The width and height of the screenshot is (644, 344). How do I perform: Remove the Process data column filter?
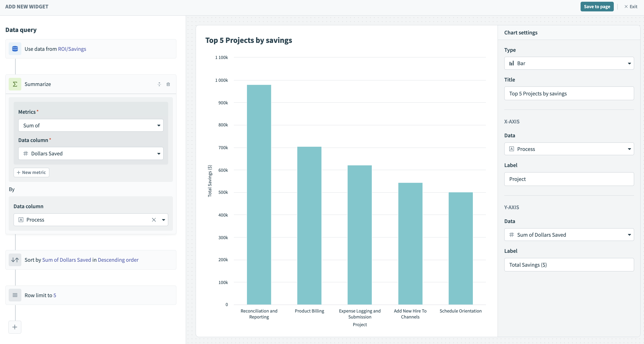pyautogui.click(x=154, y=220)
